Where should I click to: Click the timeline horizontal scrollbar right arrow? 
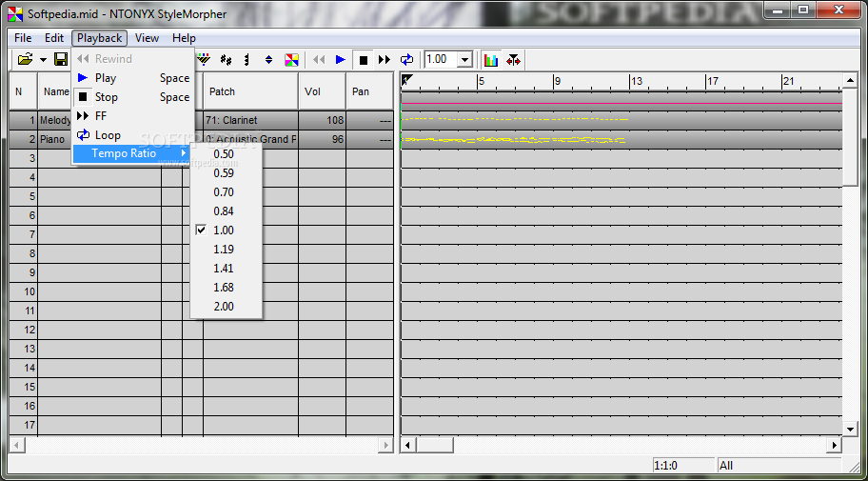tap(835, 445)
